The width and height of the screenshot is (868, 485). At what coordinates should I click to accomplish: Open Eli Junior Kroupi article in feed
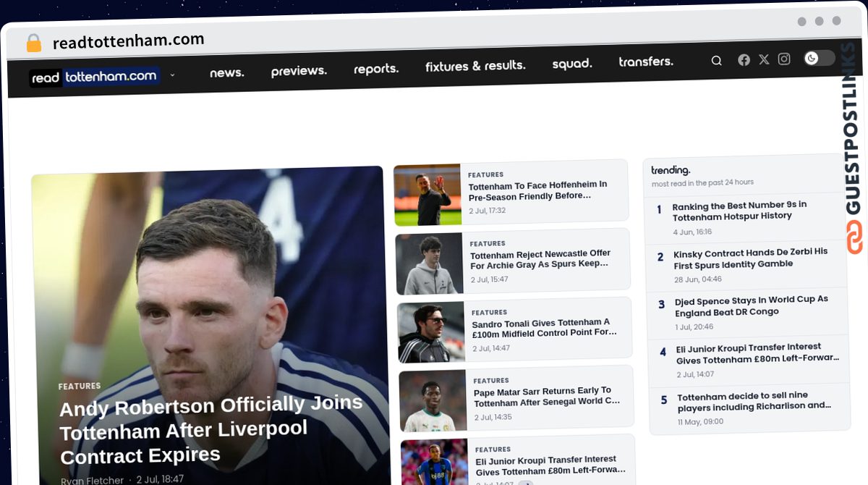pyautogui.click(x=550, y=465)
